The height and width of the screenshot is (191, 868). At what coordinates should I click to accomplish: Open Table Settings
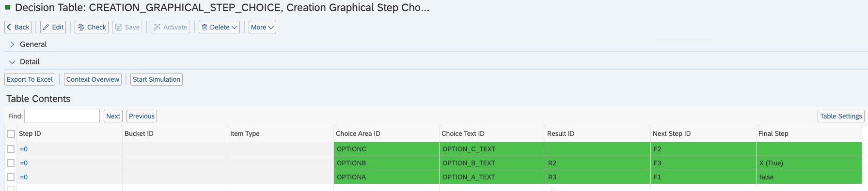coord(841,116)
